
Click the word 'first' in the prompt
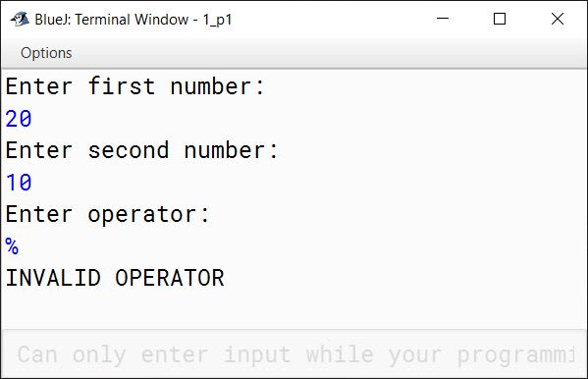coord(121,86)
